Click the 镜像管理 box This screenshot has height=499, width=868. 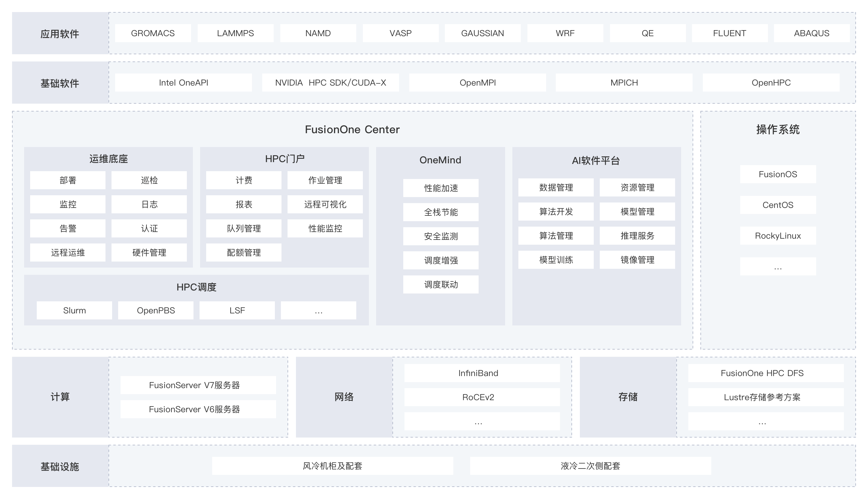[x=637, y=260]
